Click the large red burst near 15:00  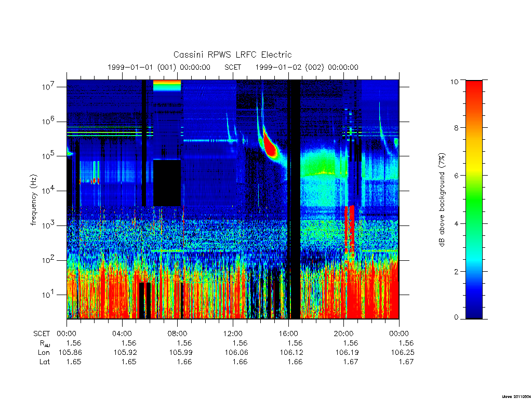coord(270,147)
